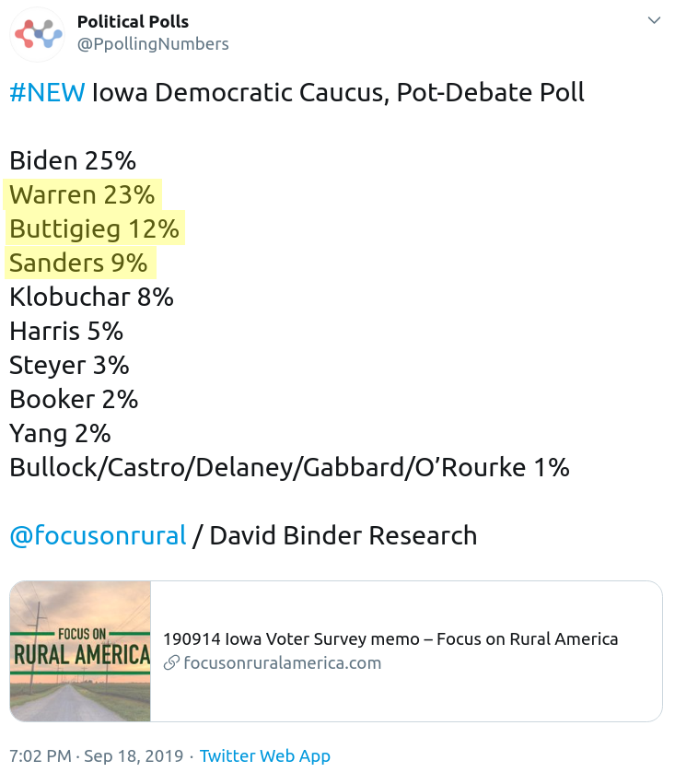Click highlighted Sanders 9% text
This screenshot has width=675, height=784.
78,263
